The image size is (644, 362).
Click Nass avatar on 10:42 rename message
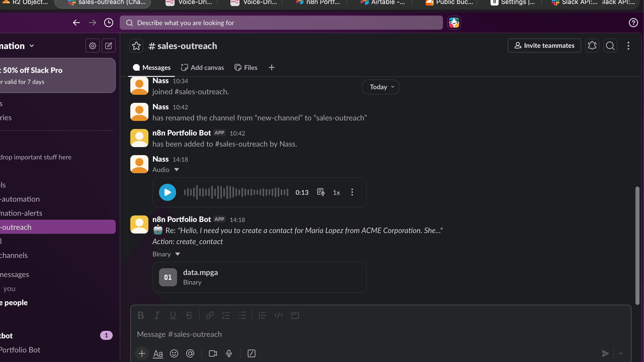coord(139,112)
